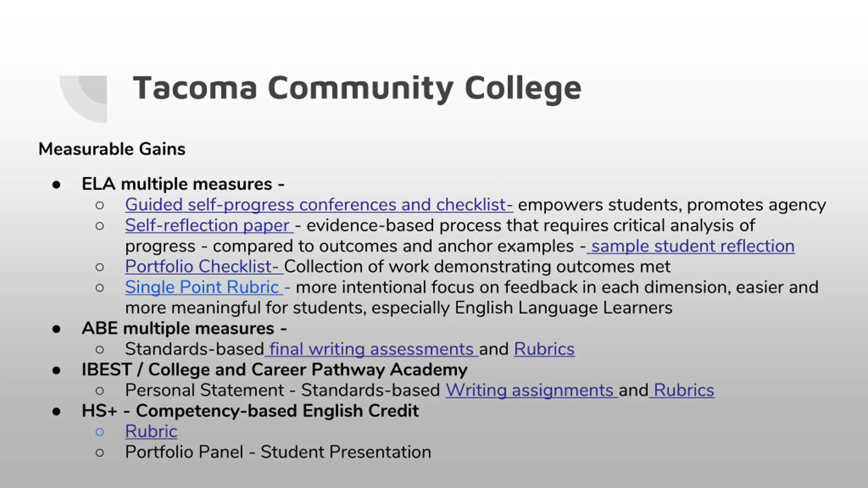
Task: Click the Tacoma Community College title
Action: pyautogui.click(x=357, y=88)
